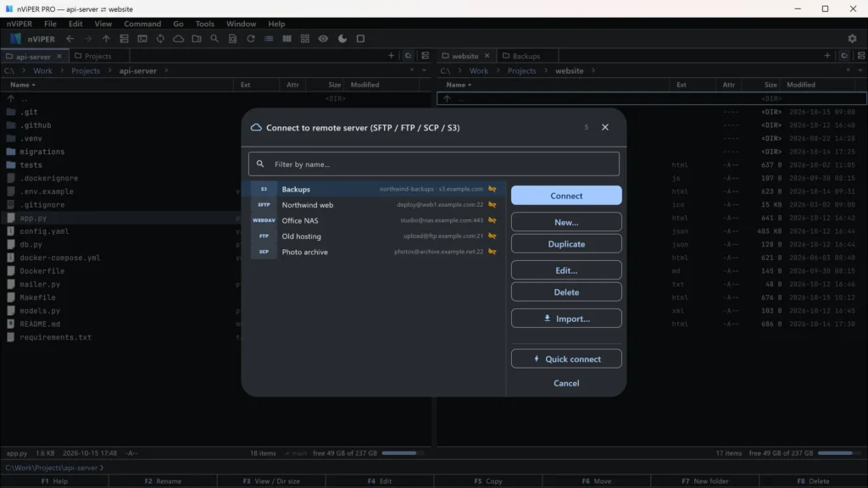This screenshot has height=488, width=868.
Task: Switch to grid thumbnails view
Action: 305,39
